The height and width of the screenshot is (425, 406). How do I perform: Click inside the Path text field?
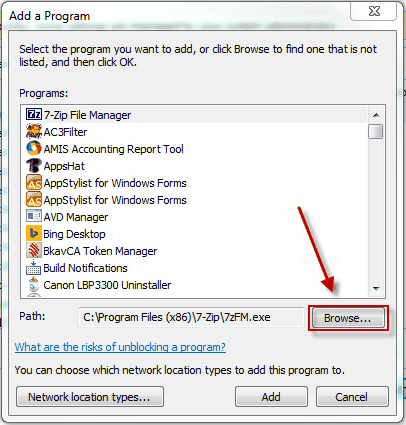click(x=192, y=317)
